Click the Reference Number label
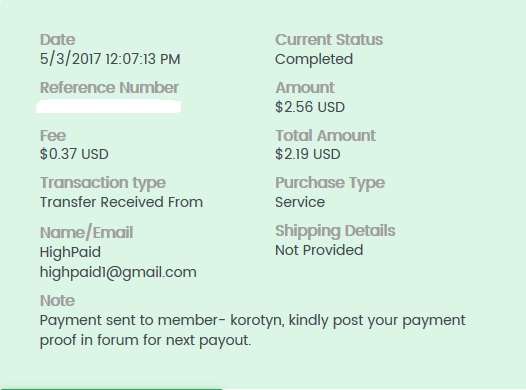 (x=109, y=88)
